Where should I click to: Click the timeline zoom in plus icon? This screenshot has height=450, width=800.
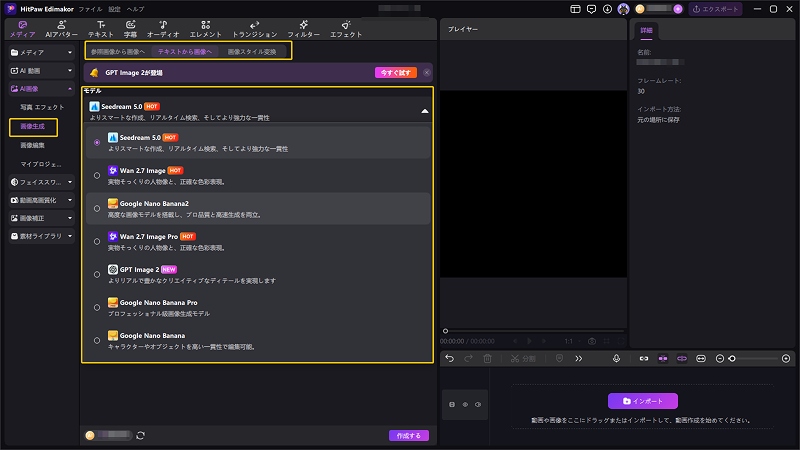point(786,359)
